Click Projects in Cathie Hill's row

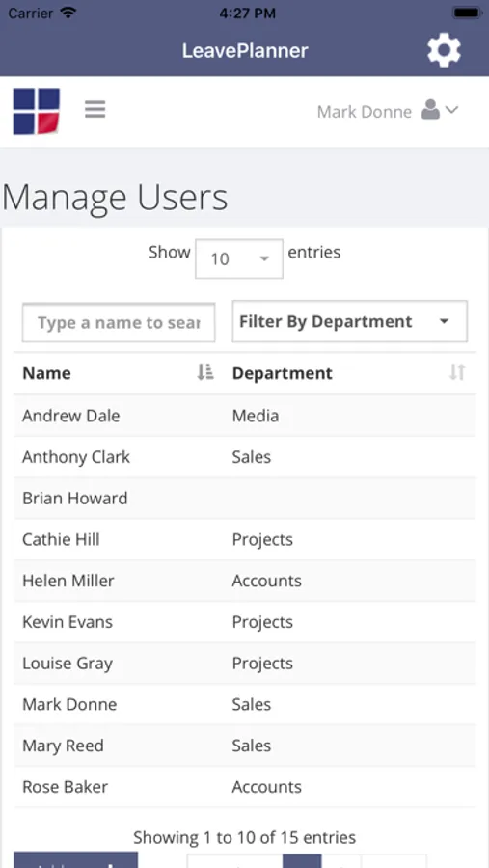(262, 540)
